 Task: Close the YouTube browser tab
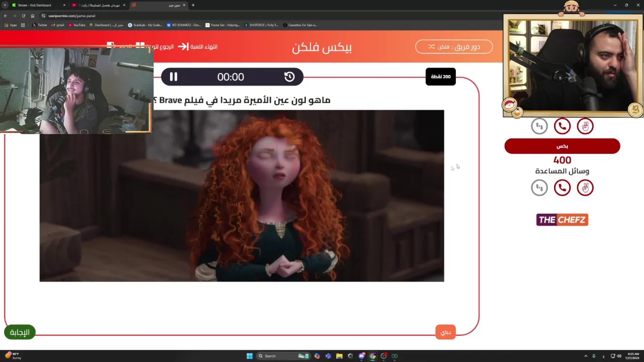coord(124,5)
